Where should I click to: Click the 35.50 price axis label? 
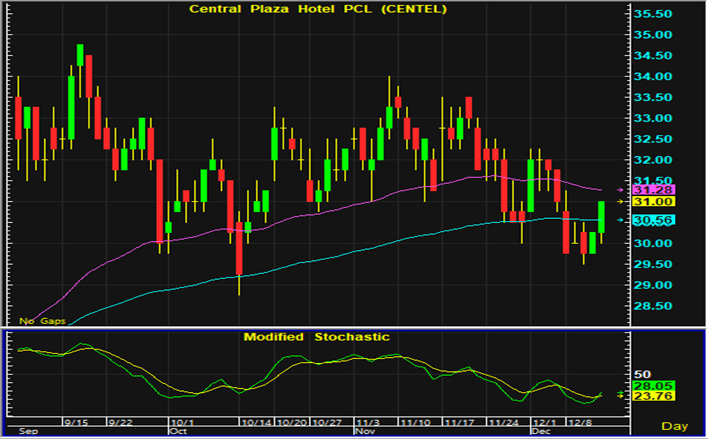[656, 14]
